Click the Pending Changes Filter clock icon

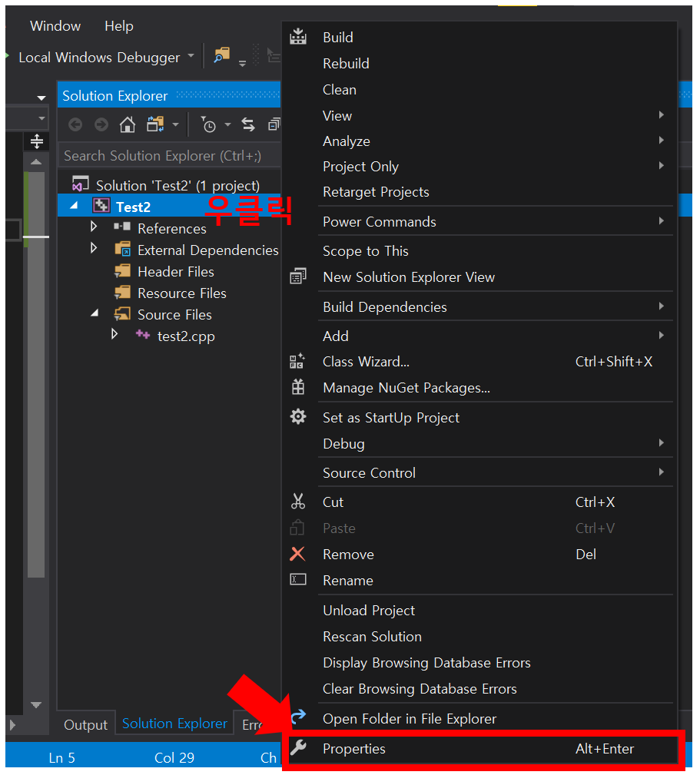click(x=208, y=124)
